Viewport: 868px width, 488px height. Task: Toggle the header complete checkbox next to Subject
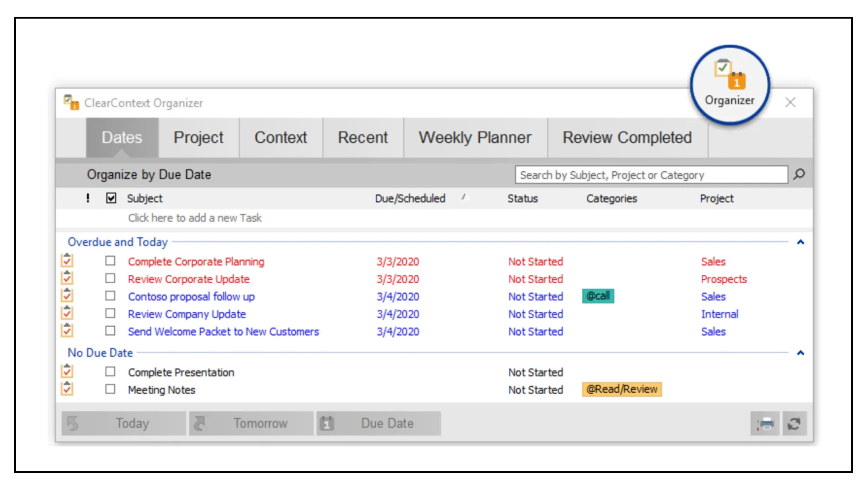(x=111, y=198)
